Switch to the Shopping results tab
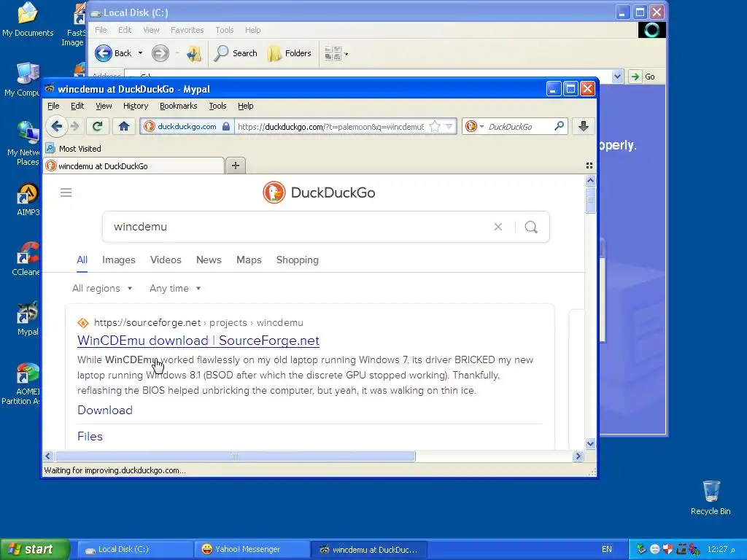 point(298,260)
